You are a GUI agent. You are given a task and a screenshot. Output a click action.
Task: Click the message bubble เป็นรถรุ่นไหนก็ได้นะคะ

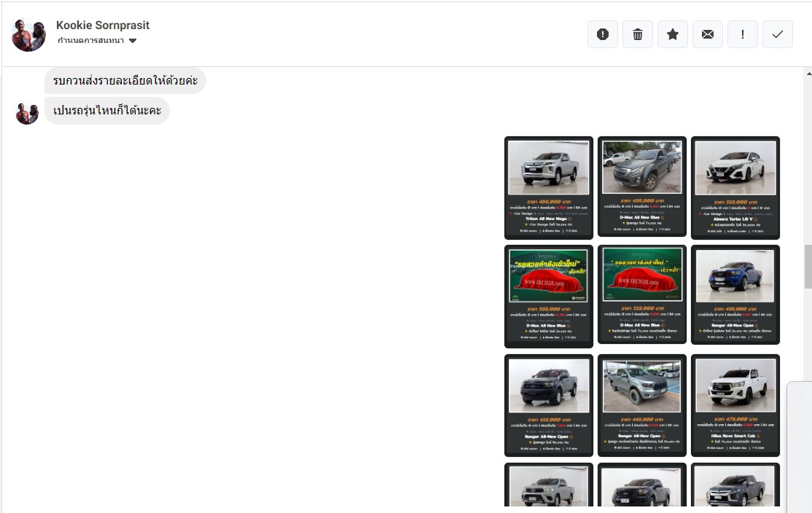coord(107,111)
